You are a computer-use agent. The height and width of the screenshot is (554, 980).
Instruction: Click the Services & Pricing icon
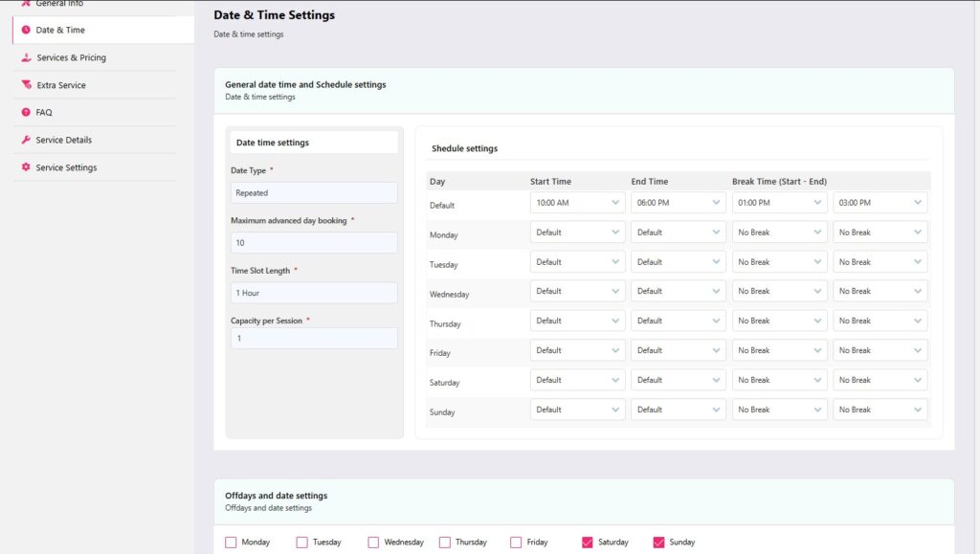pos(26,57)
